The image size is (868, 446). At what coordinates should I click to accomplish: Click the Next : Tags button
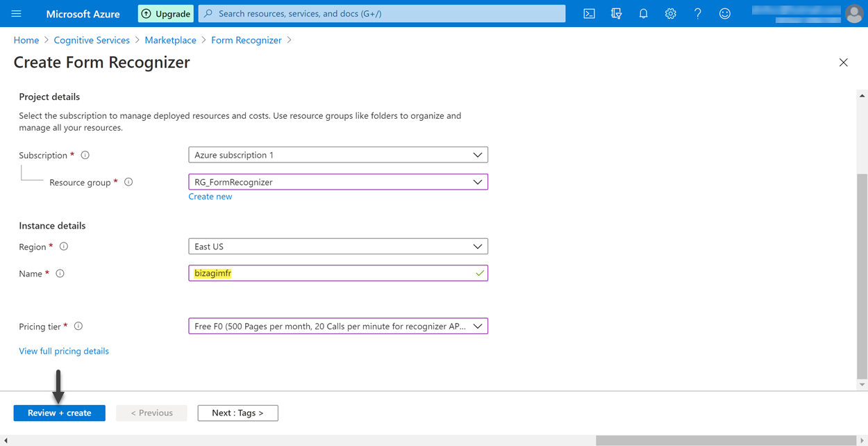pyautogui.click(x=237, y=413)
